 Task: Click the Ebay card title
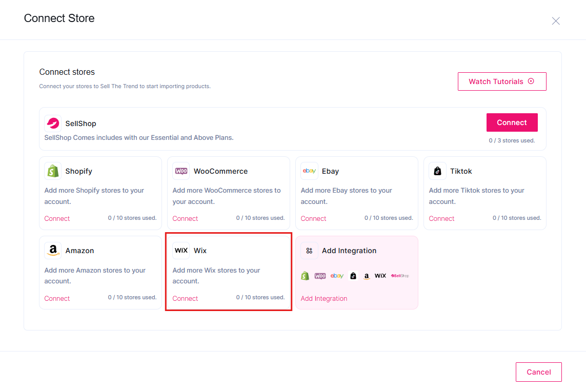click(x=330, y=171)
